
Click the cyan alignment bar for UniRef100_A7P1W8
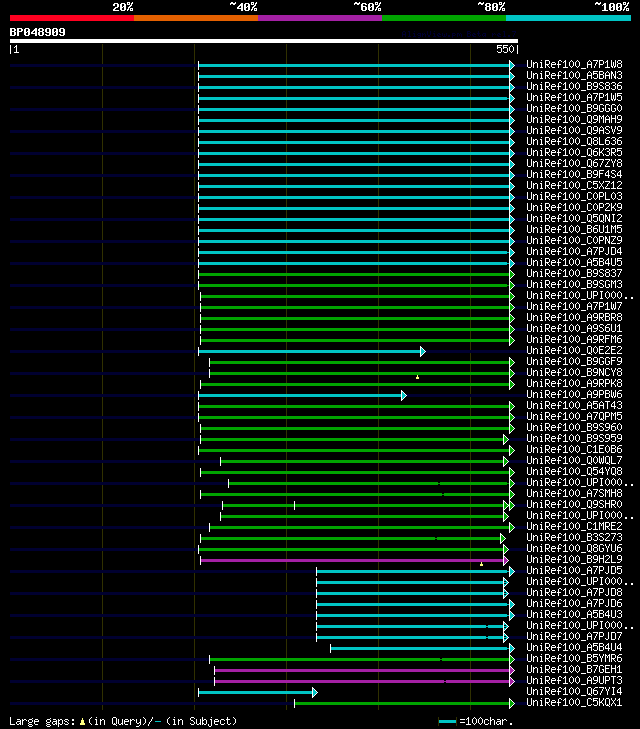(x=354, y=66)
